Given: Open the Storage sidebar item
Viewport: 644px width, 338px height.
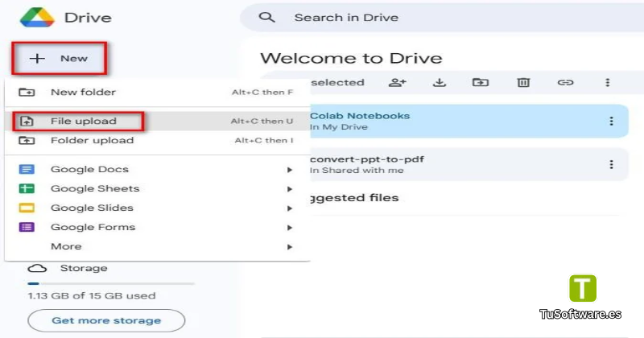Looking at the screenshot, I should pos(68,269).
